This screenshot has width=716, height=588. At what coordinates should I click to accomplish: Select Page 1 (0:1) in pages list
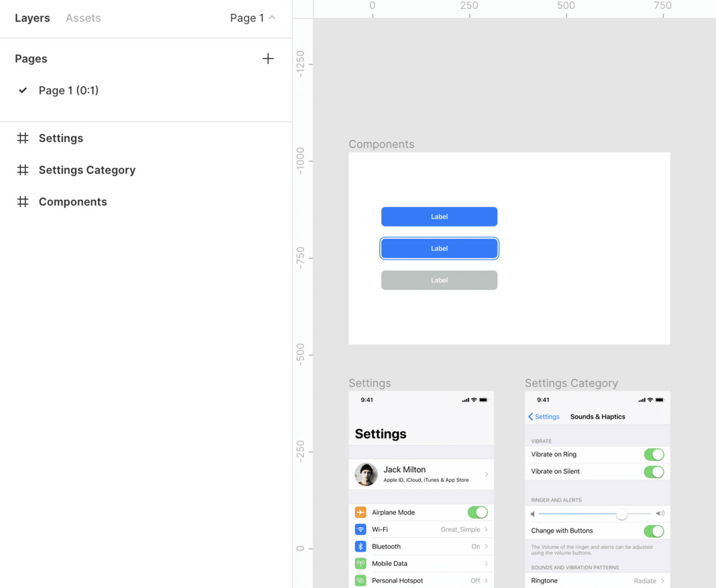coord(69,90)
